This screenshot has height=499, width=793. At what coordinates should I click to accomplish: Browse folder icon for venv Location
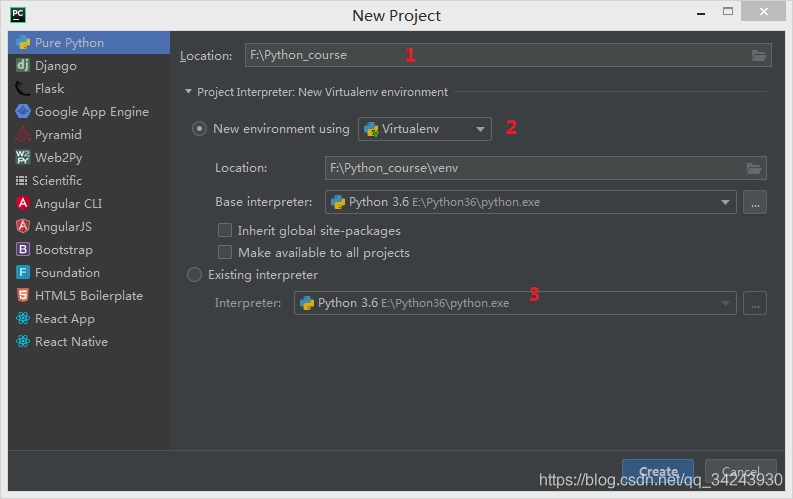(x=754, y=168)
